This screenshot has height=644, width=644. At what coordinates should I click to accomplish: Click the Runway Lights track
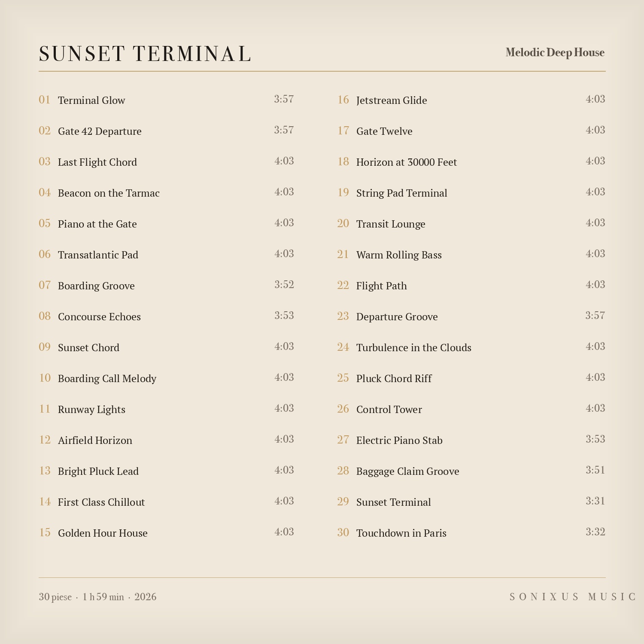point(91,409)
